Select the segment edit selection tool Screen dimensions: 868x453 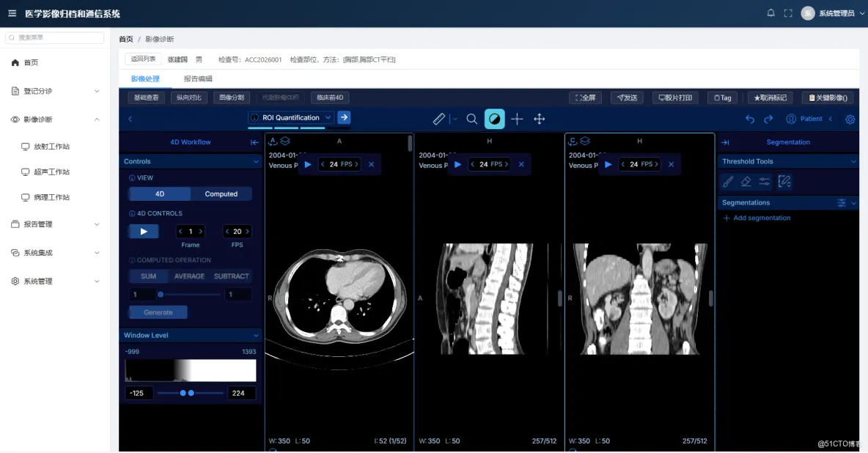point(784,181)
